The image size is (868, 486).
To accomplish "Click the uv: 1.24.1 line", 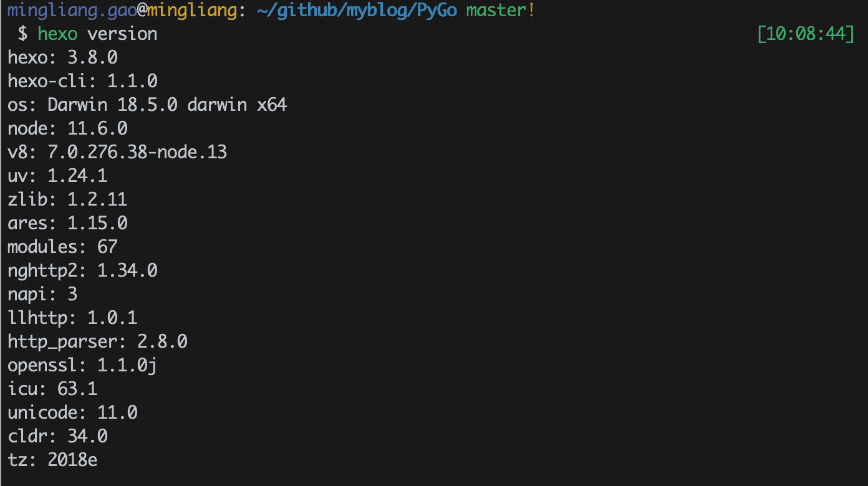I will point(57,176).
